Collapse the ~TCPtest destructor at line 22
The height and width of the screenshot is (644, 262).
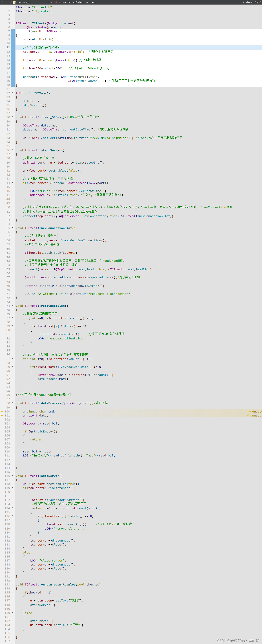(x=13, y=93)
